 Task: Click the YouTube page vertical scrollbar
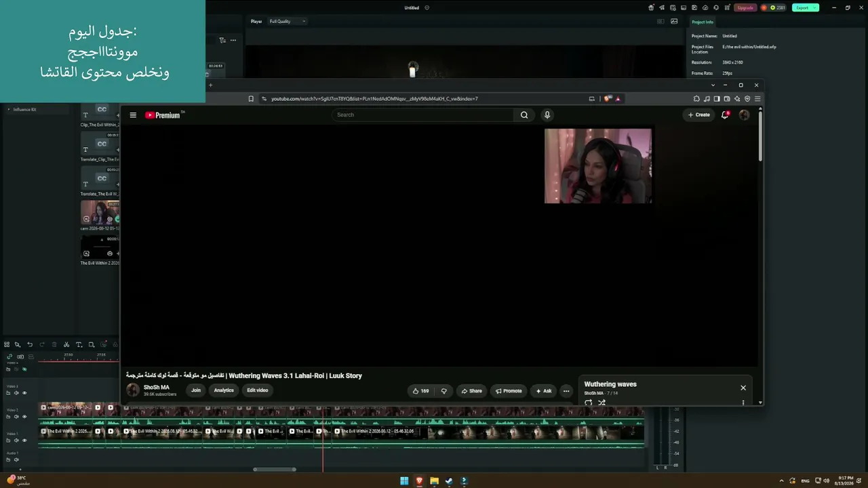coord(761,136)
